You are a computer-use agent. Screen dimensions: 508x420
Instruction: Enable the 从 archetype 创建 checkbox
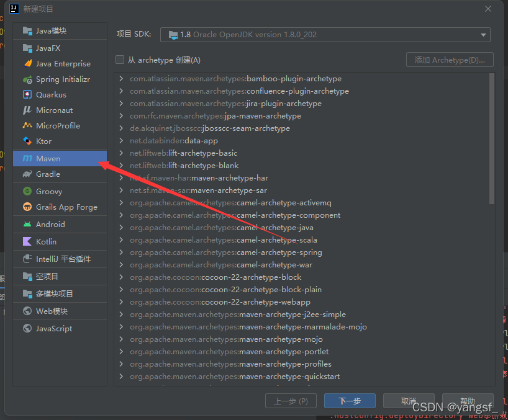120,60
